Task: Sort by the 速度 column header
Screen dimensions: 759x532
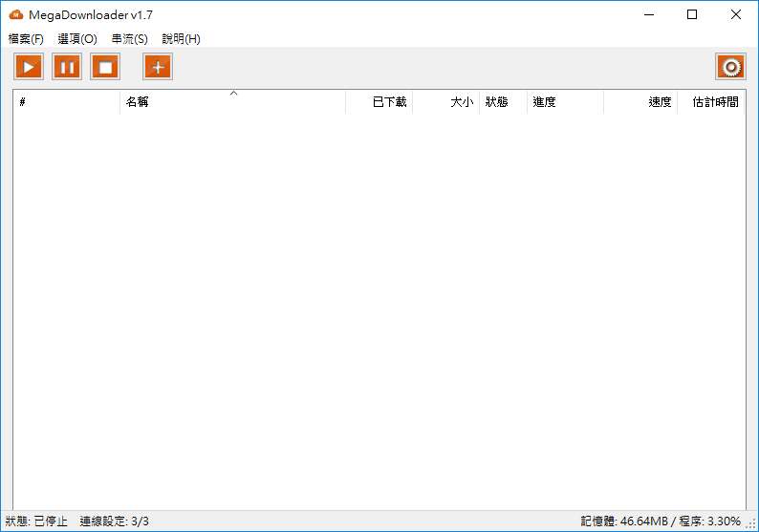Action: click(640, 102)
